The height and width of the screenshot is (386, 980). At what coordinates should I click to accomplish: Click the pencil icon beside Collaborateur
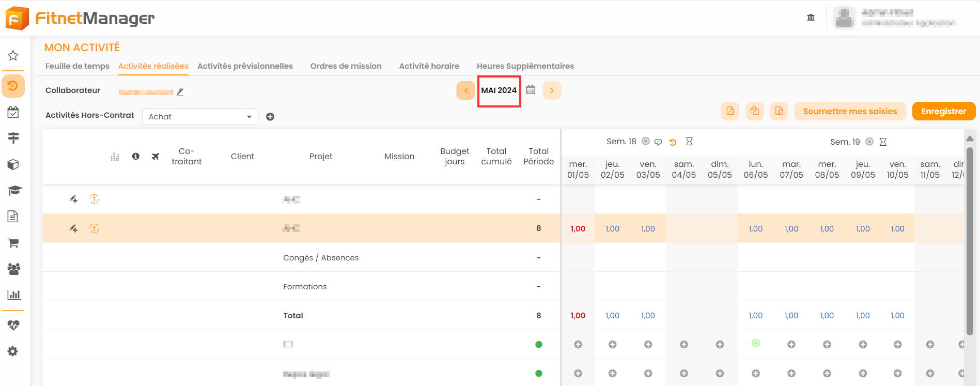tap(180, 92)
